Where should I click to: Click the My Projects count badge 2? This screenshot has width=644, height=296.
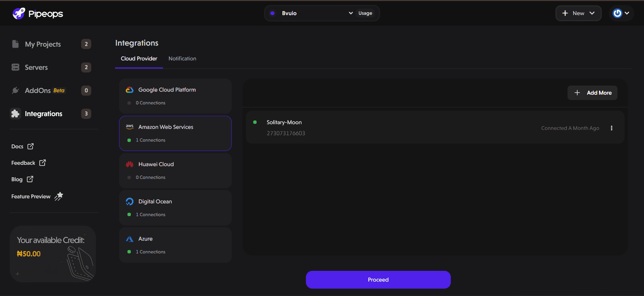[86, 44]
